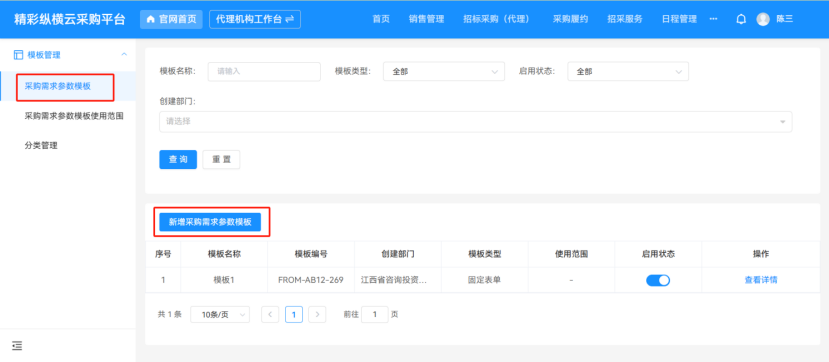Open the 销售管理 nav item
Screen dimensions: 829x362
(x=426, y=19)
